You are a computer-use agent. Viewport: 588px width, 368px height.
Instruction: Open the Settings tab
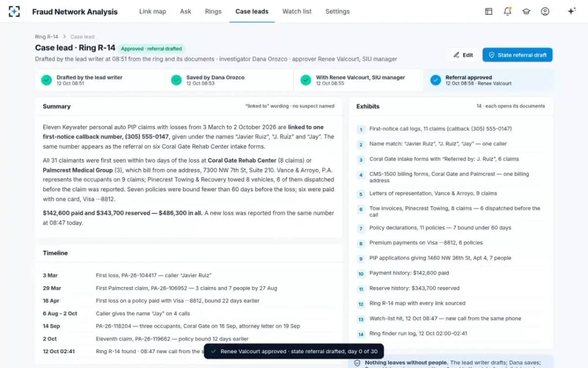(x=338, y=11)
